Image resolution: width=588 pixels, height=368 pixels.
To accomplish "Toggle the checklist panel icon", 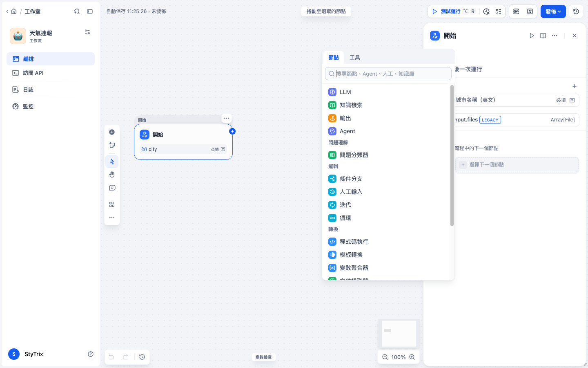I will (499, 11).
